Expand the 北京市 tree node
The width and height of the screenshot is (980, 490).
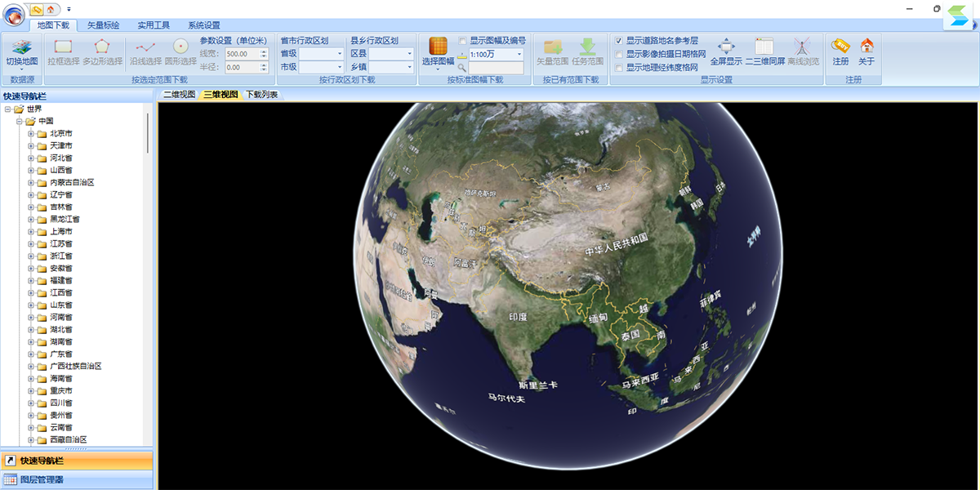click(31, 133)
